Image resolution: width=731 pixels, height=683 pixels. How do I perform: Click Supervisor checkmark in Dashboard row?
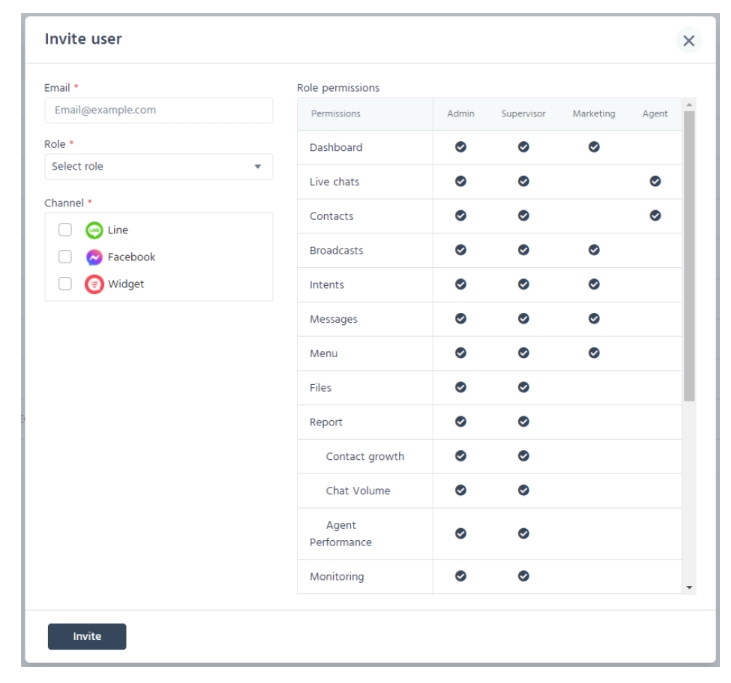tap(524, 147)
